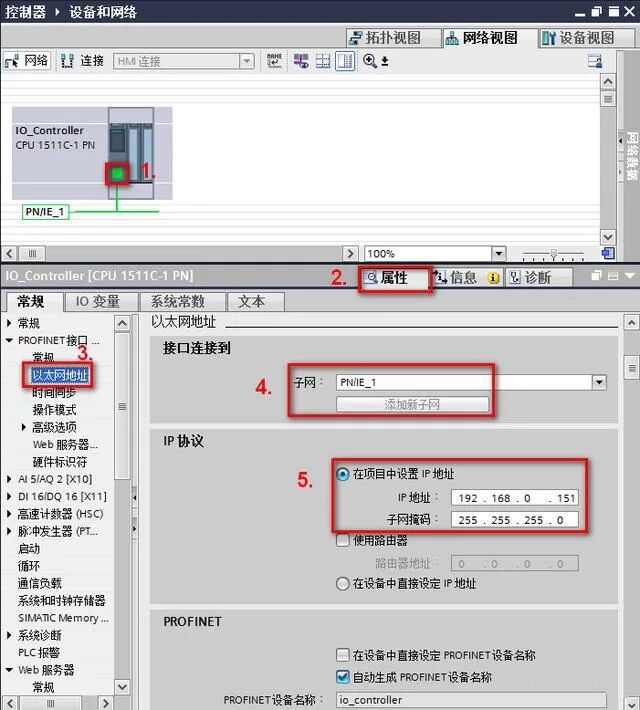
Task: Open the 100% zoom level dropdown
Action: [x=499, y=253]
